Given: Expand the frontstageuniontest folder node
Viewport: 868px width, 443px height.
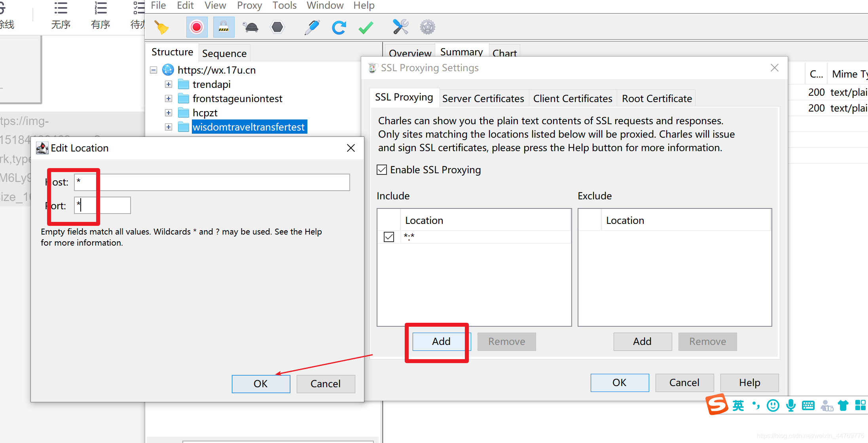Looking at the screenshot, I should [169, 98].
